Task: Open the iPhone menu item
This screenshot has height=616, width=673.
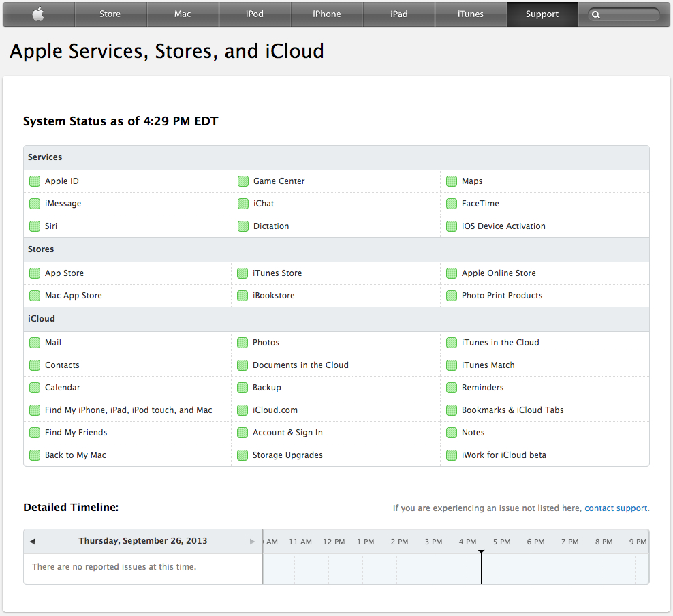Action: point(327,14)
